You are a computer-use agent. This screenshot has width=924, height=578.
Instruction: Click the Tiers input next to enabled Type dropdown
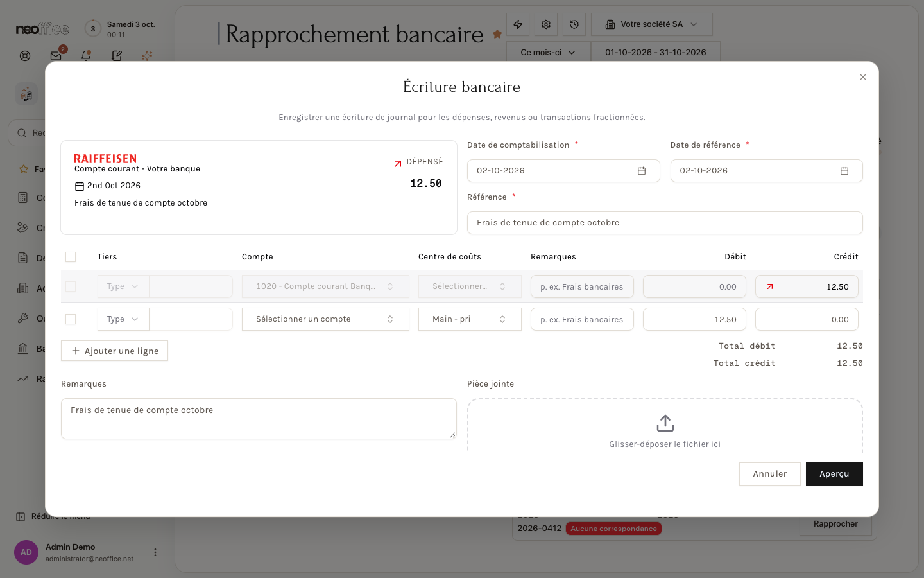[x=191, y=319]
